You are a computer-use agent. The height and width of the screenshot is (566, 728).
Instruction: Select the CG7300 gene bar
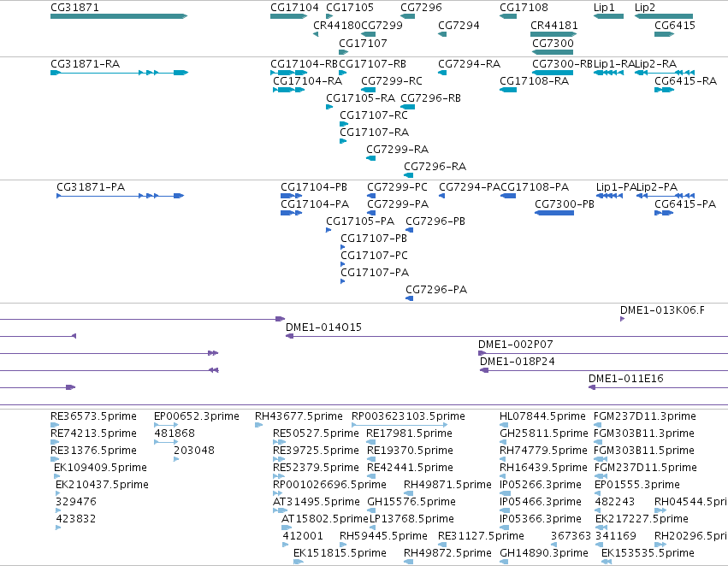coord(553,52)
